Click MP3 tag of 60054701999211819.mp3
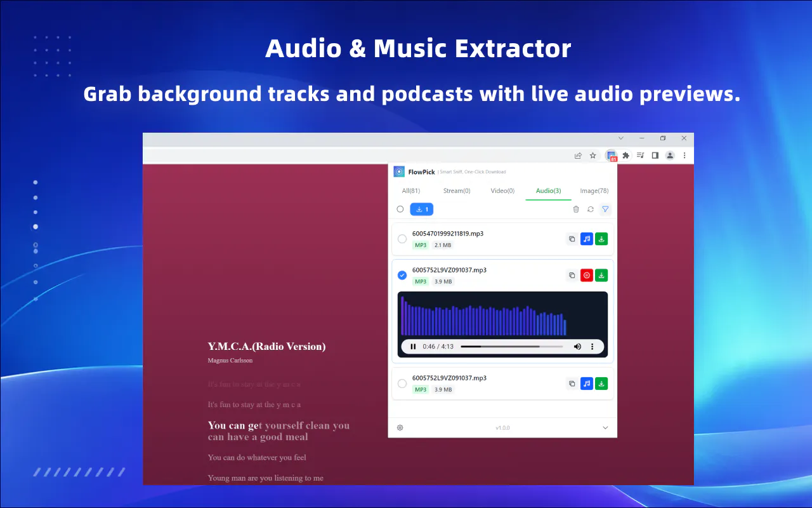 click(x=421, y=245)
